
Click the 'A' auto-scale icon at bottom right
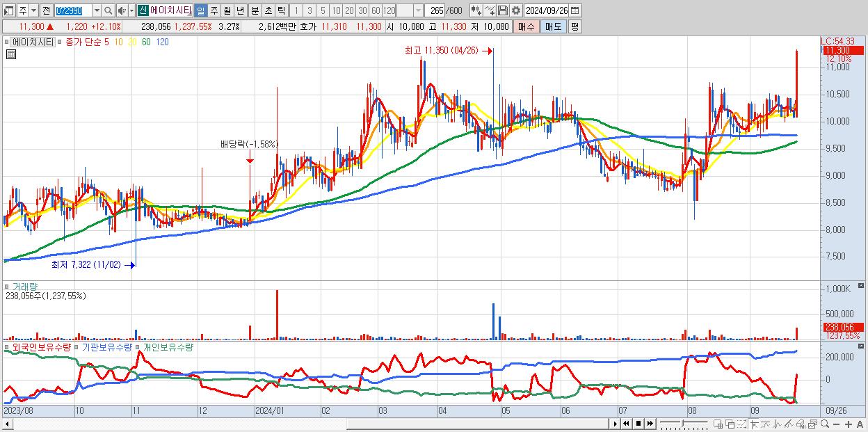coord(860,424)
